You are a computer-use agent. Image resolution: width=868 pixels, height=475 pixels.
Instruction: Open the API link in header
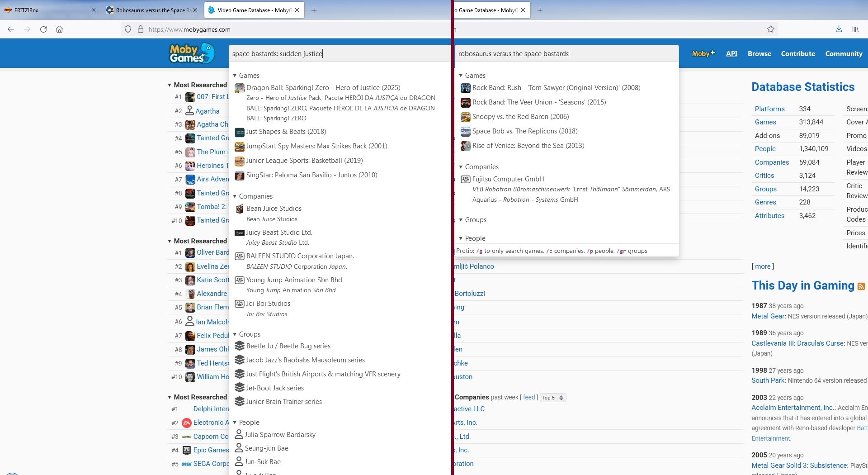(x=731, y=53)
